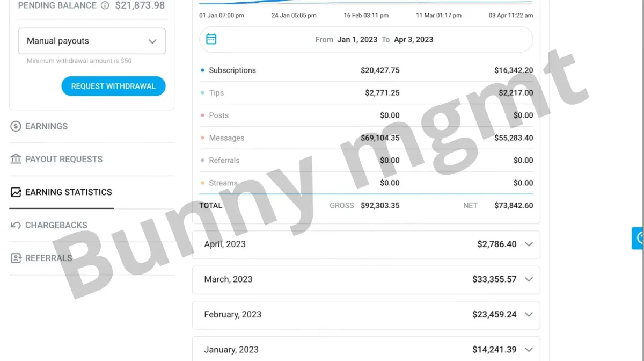Screen dimensions: 644x361
Task: Open the Payout Requests section
Action: (x=63, y=159)
